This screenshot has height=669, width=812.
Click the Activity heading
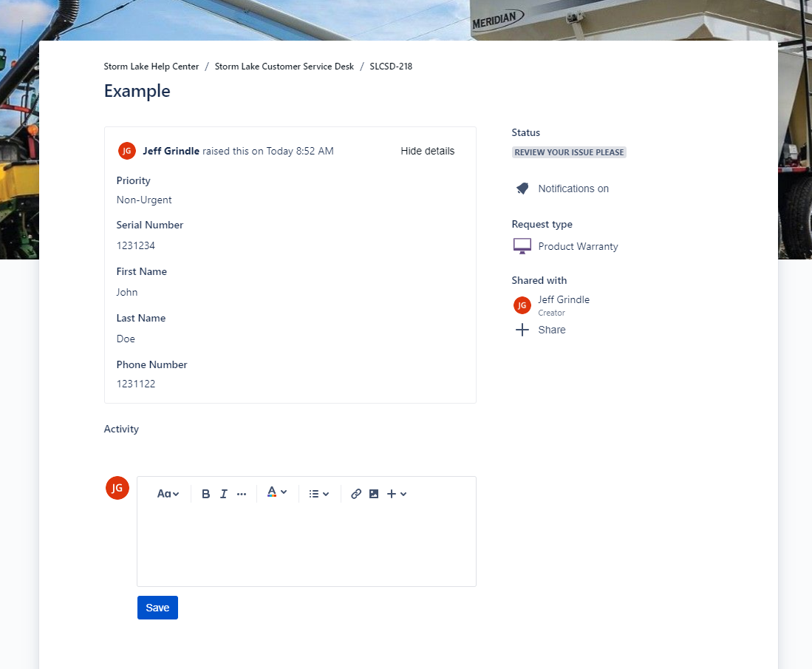pyautogui.click(x=121, y=429)
